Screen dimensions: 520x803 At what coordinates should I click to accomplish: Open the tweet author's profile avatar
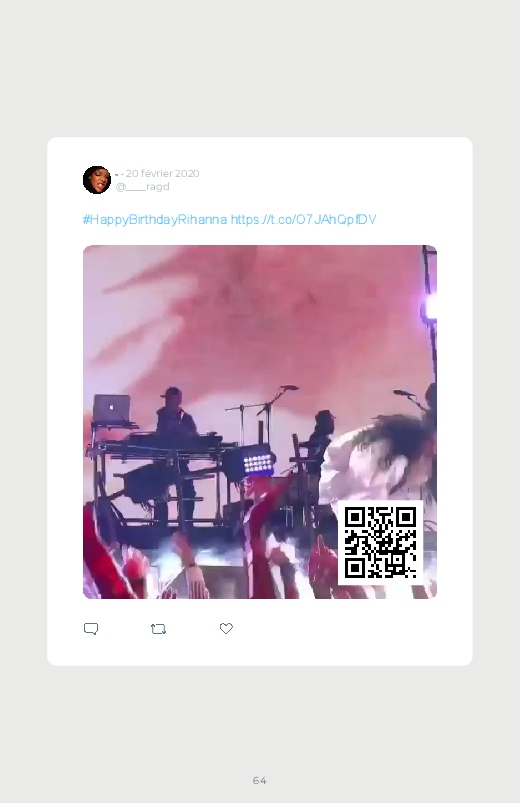pyautogui.click(x=97, y=180)
